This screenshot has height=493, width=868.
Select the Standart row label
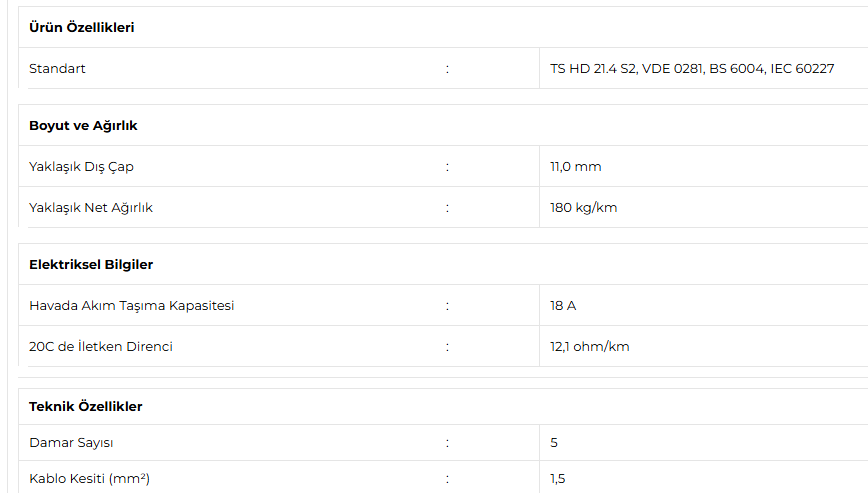tap(57, 69)
